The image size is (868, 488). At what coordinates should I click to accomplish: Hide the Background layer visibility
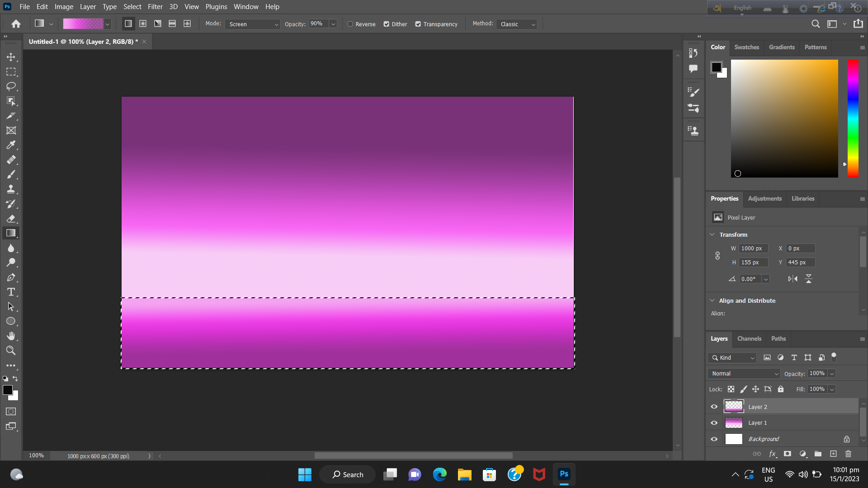(714, 439)
